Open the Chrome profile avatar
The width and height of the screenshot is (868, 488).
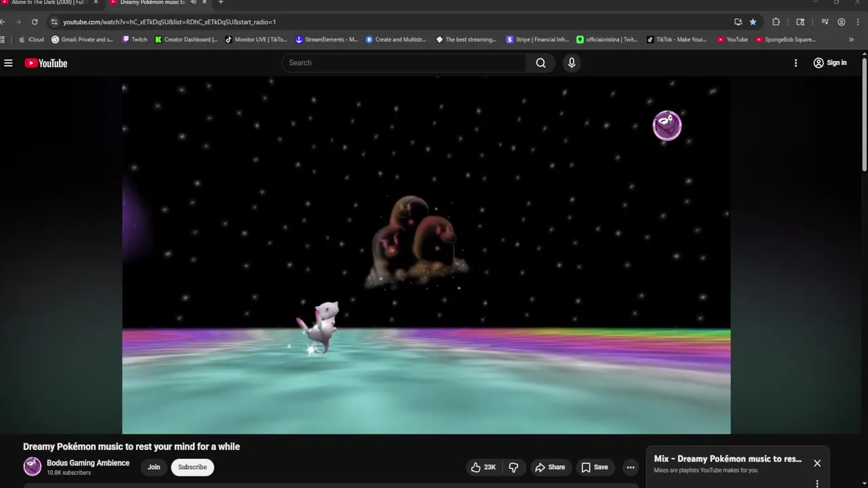point(842,22)
